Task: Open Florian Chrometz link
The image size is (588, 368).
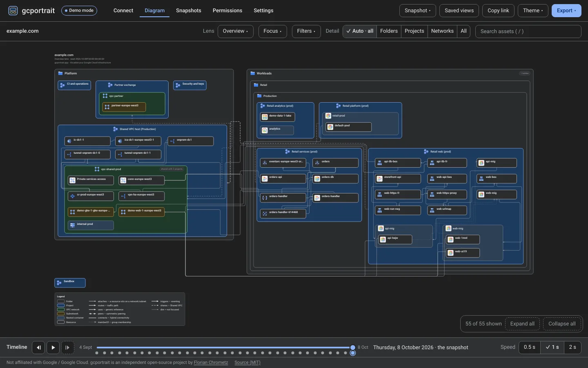Action: [211, 362]
